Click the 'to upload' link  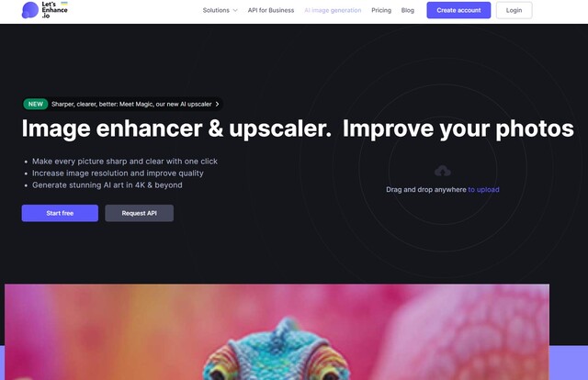coord(483,190)
